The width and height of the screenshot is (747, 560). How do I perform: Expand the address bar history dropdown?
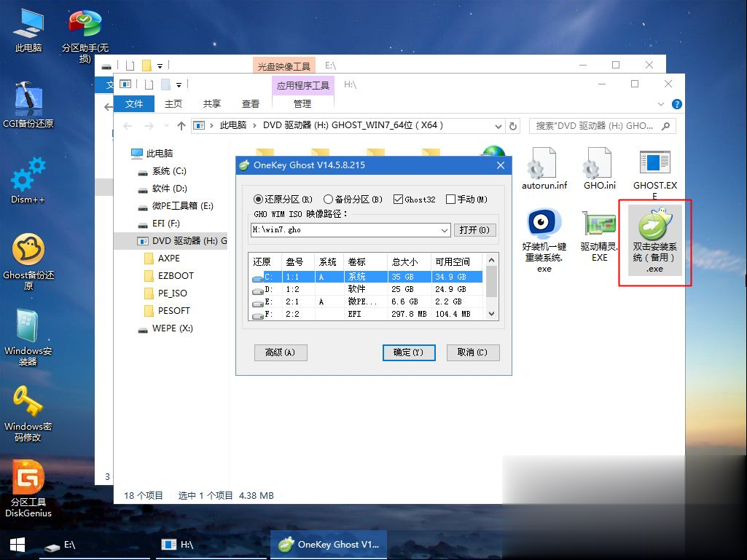tap(498, 126)
